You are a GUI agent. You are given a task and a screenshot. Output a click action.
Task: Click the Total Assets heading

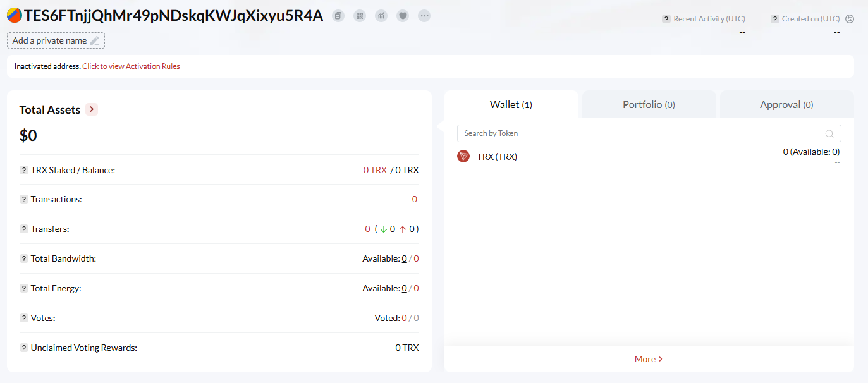[x=50, y=109]
